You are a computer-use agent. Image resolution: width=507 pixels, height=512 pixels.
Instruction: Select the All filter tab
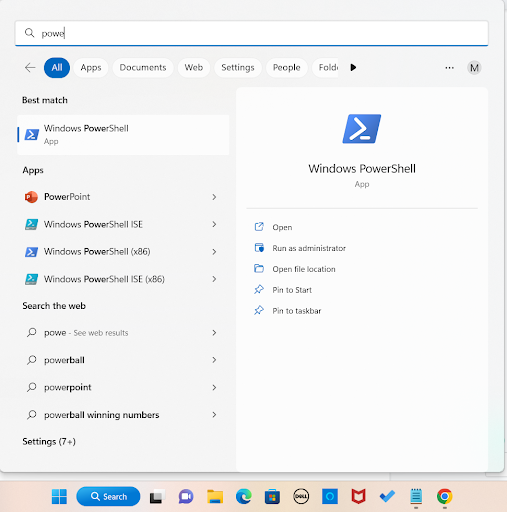tap(57, 68)
